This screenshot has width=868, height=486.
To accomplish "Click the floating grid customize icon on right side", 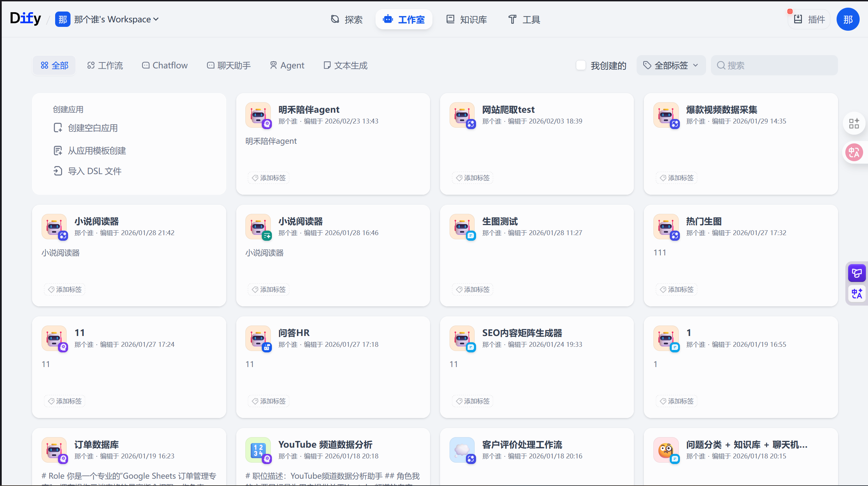I will [854, 123].
